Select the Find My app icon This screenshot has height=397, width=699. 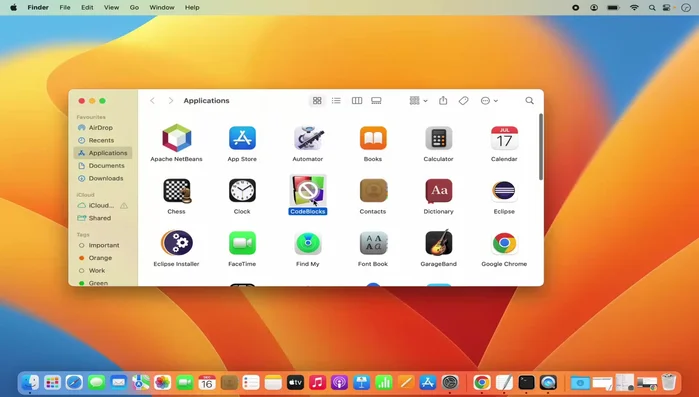pos(308,243)
